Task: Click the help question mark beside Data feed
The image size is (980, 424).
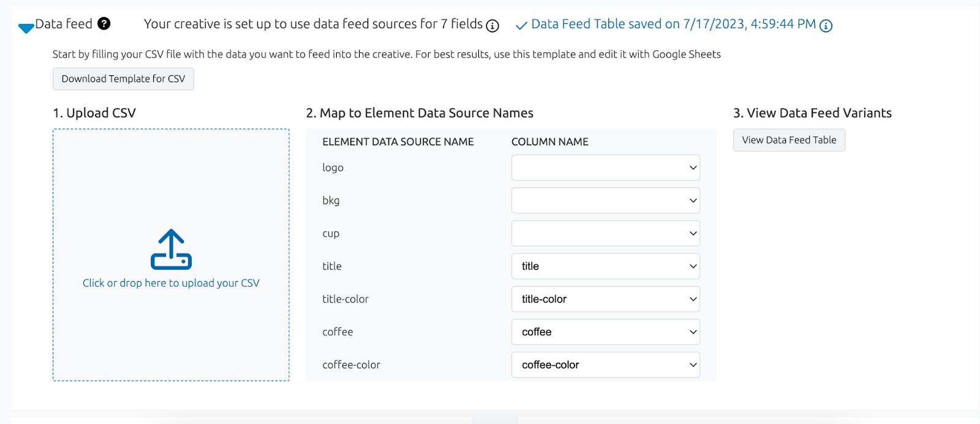Action: tap(104, 24)
